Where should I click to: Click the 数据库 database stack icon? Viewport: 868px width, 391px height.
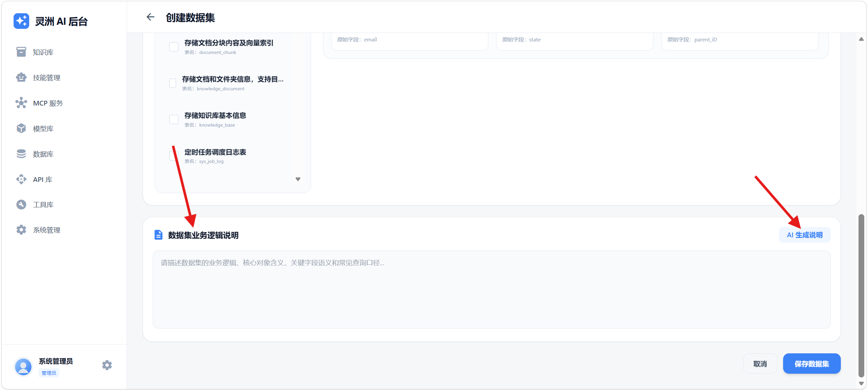point(21,154)
